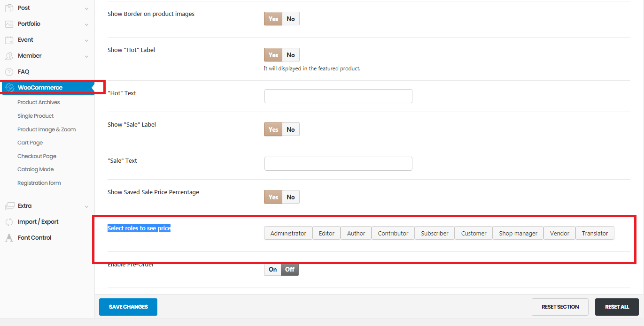Open Product Image & Zoom submenu
Viewport: 644px width, 326px height.
coord(47,129)
